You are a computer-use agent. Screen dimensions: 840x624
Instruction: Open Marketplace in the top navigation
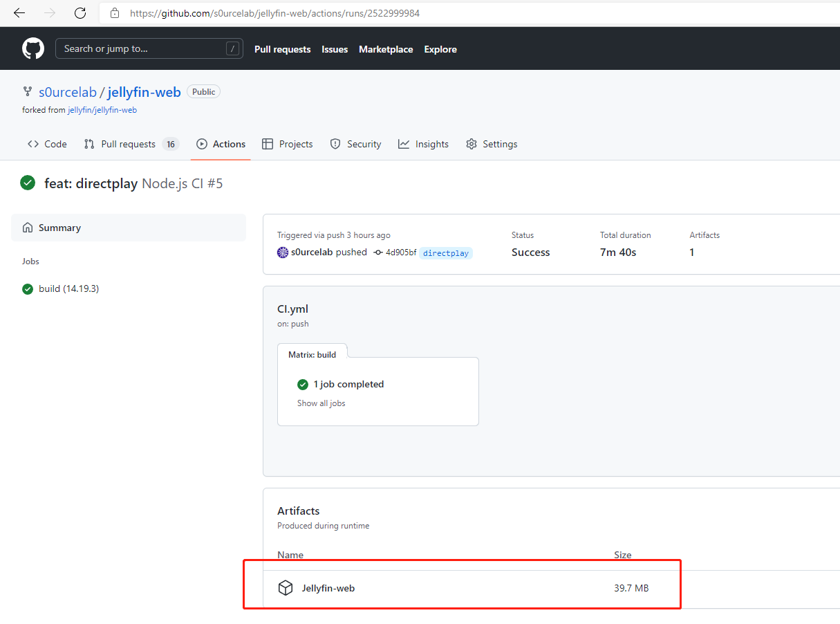[386, 49]
